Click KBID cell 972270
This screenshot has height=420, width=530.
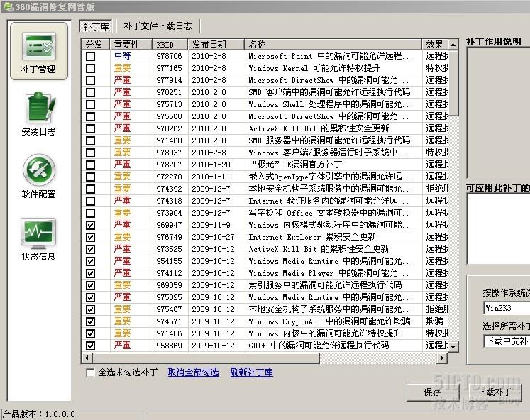[x=169, y=177]
